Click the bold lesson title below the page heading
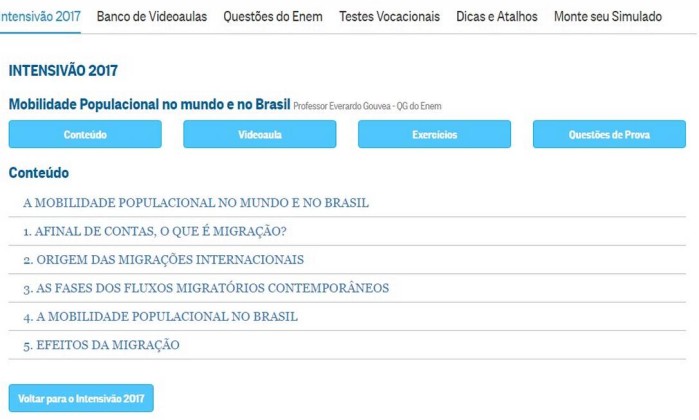This screenshot has height=420, width=699. (150, 104)
